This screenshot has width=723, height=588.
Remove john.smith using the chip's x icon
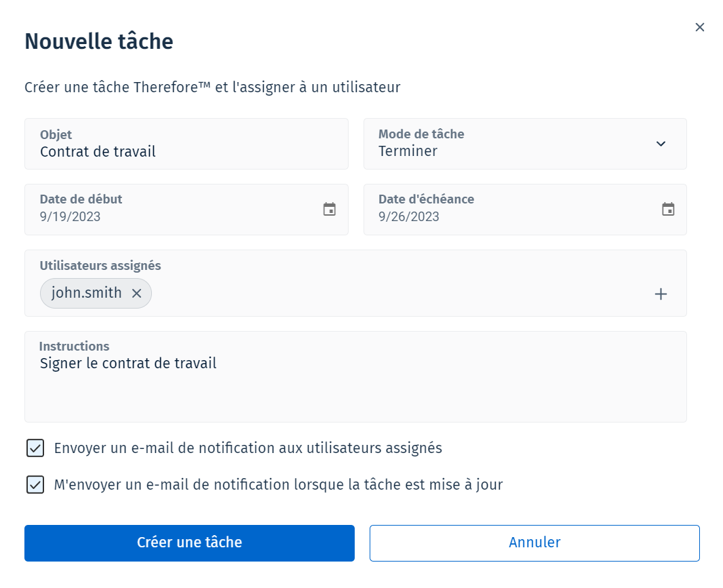[x=136, y=293]
